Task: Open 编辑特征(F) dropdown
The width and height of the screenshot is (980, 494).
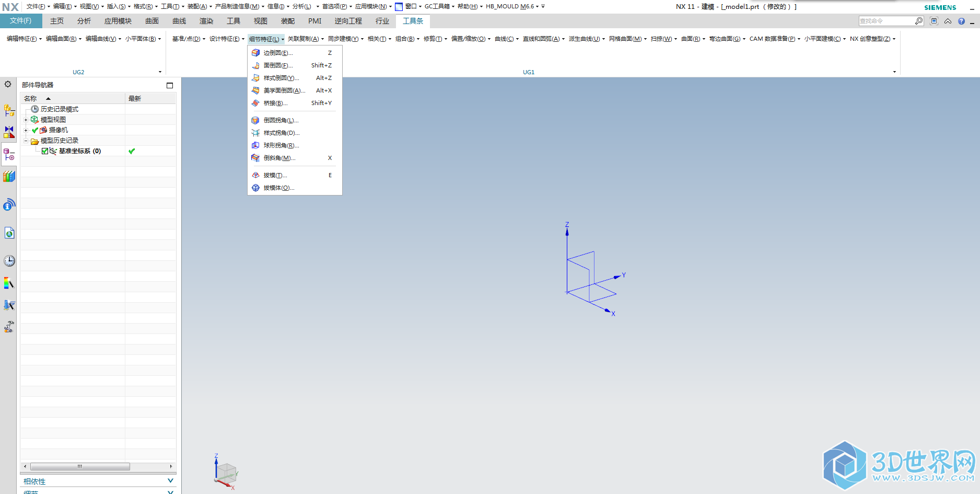Action: pos(24,39)
